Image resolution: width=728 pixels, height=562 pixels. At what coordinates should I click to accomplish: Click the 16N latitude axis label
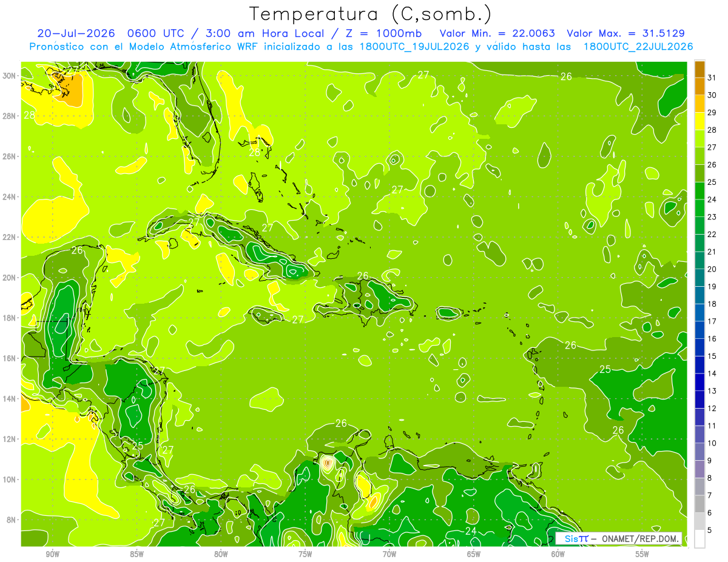click(x=9, y=358)
